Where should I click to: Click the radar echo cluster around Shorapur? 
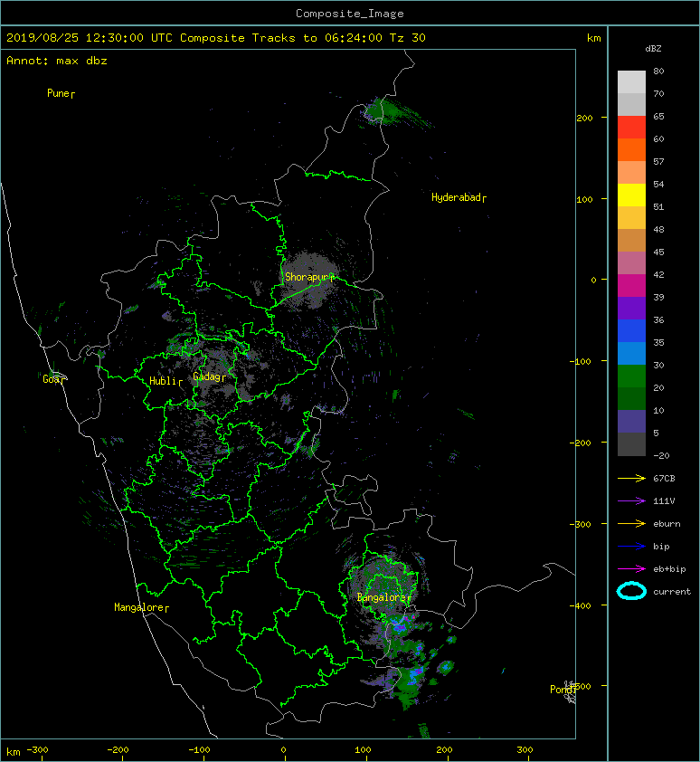tap(310, 281)
